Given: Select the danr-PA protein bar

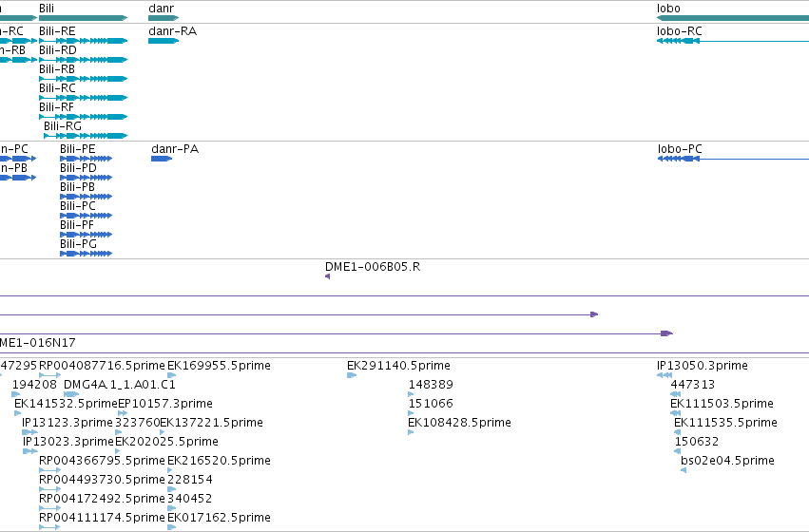Looking at the screenshot, I should [162, 159].
